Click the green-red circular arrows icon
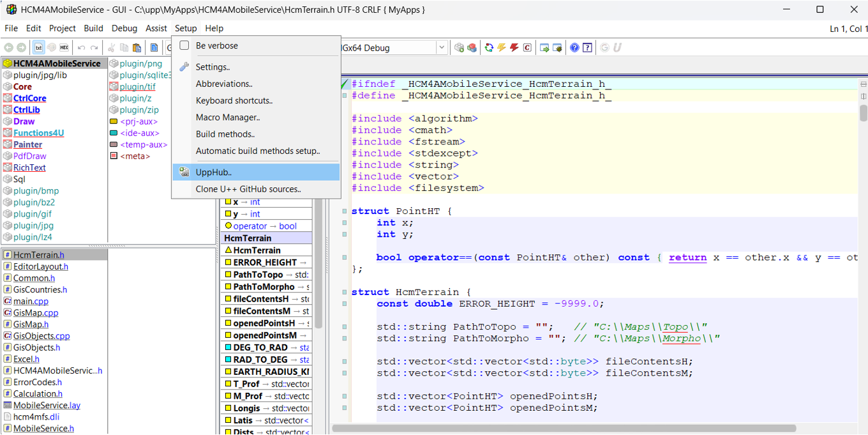Viewport: 868px width, 435px height. (489, 48)
